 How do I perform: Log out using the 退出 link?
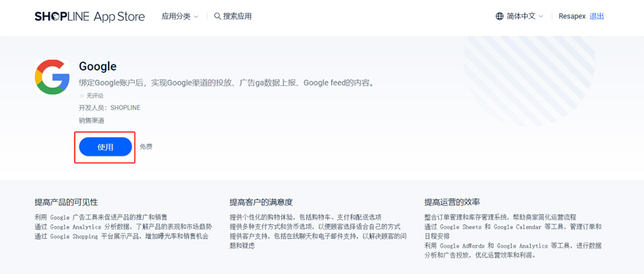click(x=597, y=16)
